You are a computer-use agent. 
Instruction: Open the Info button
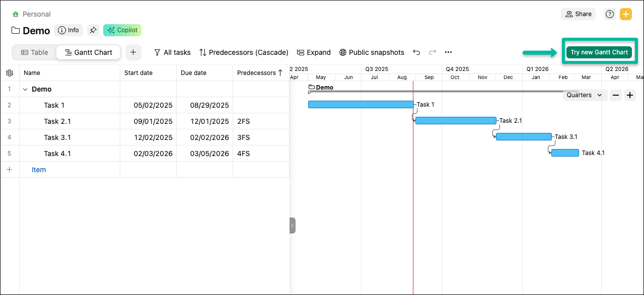[68, 30]
